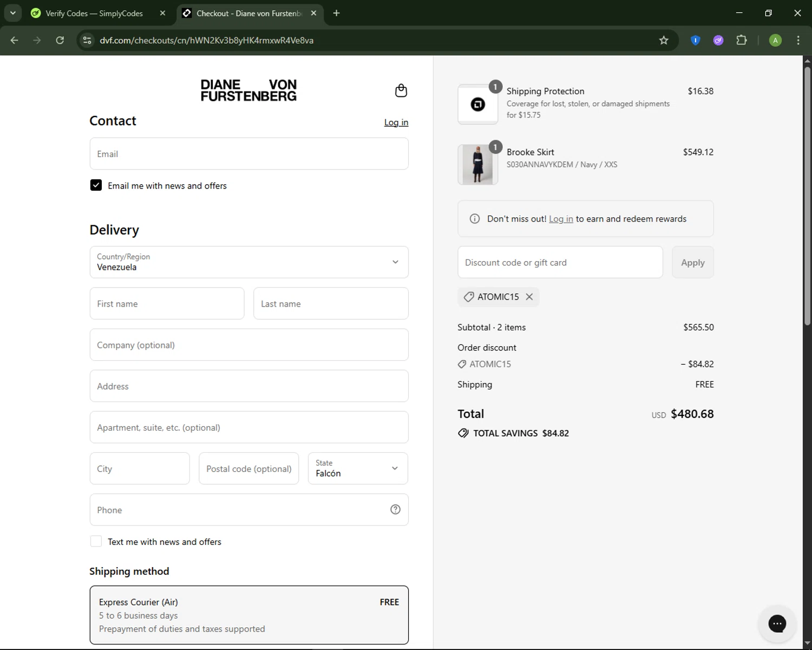The image size is (812, 650).
Task: Open the tab search dropdown arrow
Action: [x=12, y=13]
